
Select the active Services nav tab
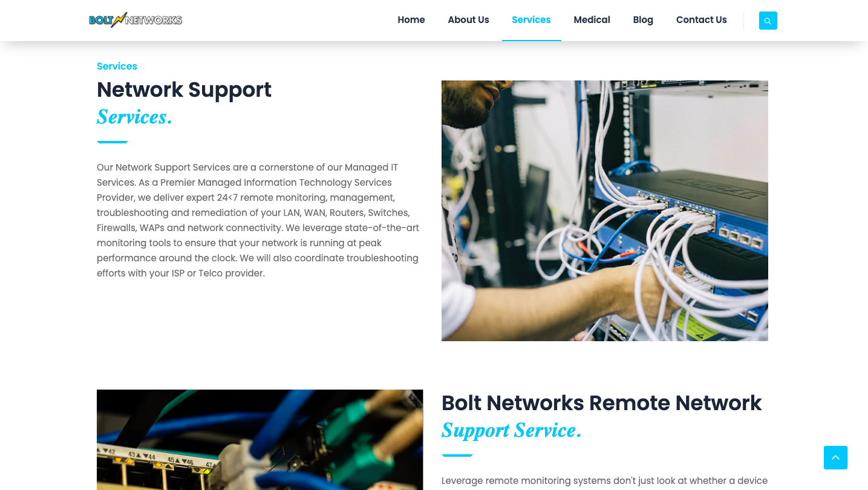click(531, 20)
